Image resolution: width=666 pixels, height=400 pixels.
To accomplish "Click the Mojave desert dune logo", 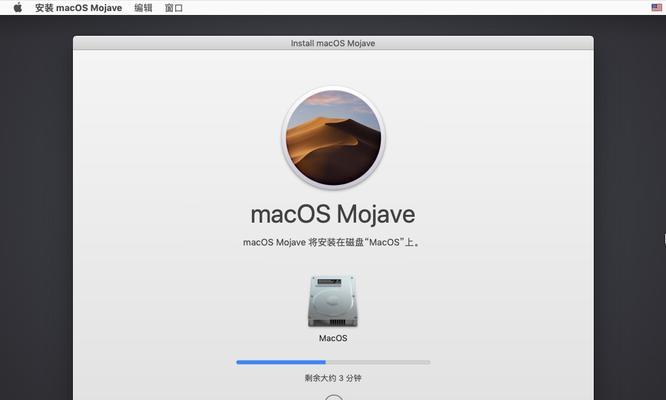I will point(333,138).
